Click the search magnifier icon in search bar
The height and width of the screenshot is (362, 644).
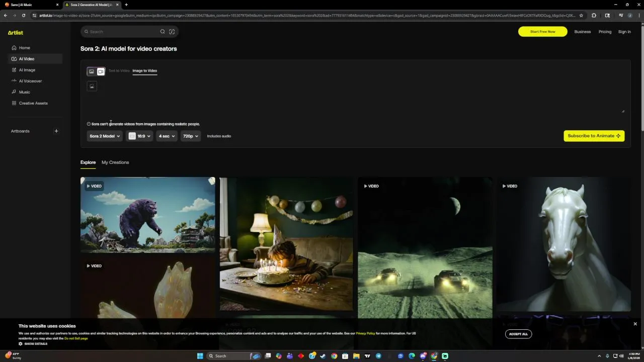click(163, 32)
